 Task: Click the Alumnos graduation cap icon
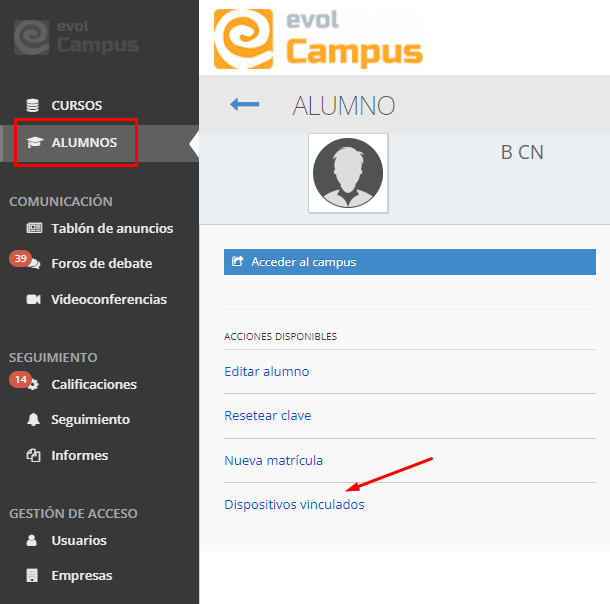pyautogui.click(x=33, y=143)
